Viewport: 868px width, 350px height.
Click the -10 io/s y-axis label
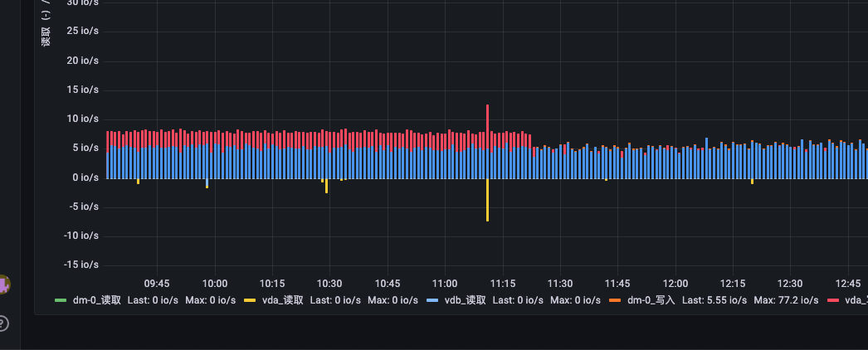coord(80,236)
